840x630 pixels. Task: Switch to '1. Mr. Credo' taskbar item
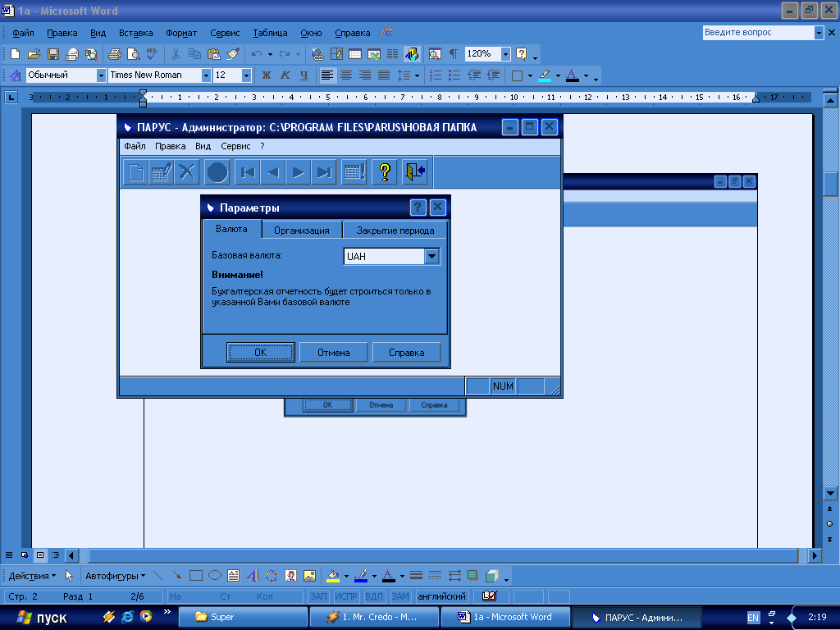click(x=374, y=617)
